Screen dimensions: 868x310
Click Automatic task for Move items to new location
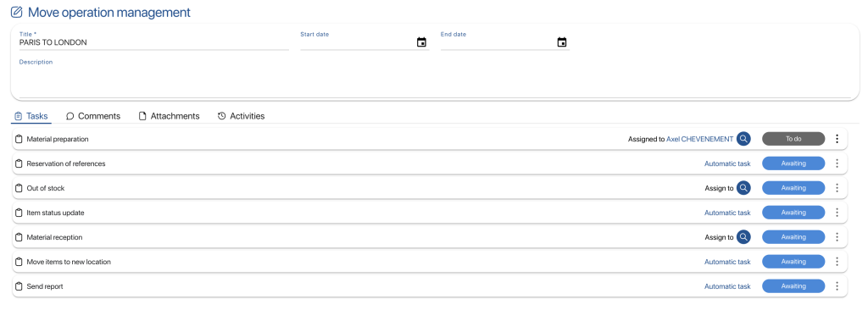click(x=727, y=261)
